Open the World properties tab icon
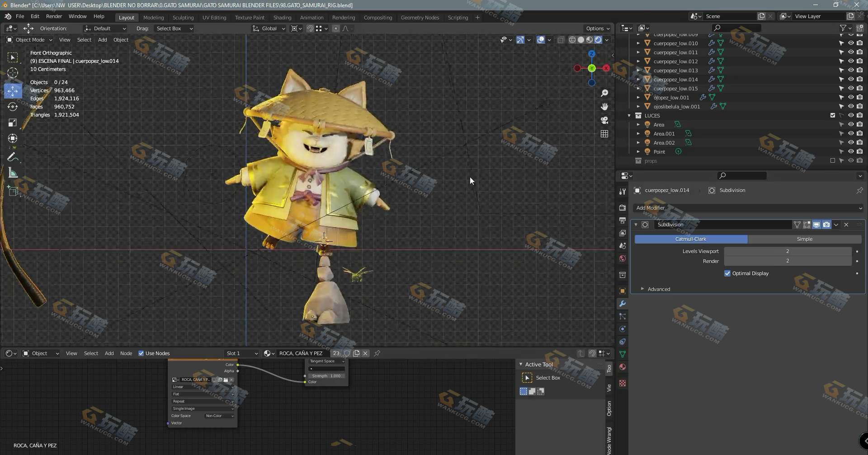 pos(623,258)
